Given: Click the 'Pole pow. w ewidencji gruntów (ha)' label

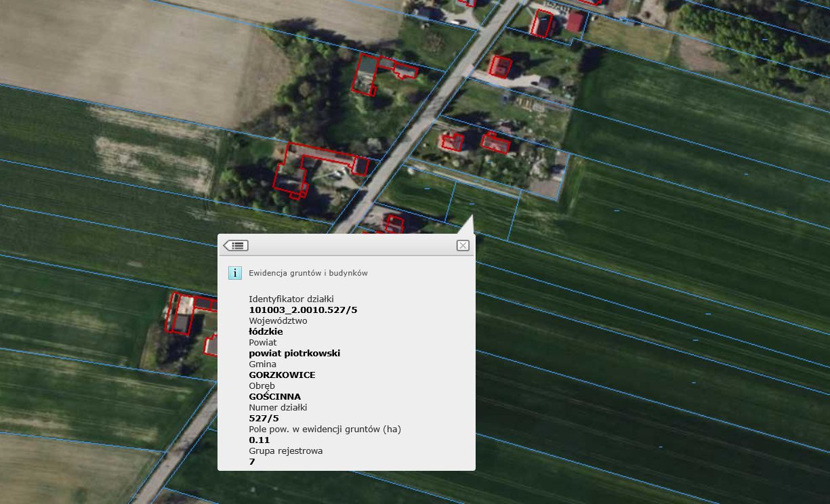Looking at the screenshot, I should (x=325, y=429).
